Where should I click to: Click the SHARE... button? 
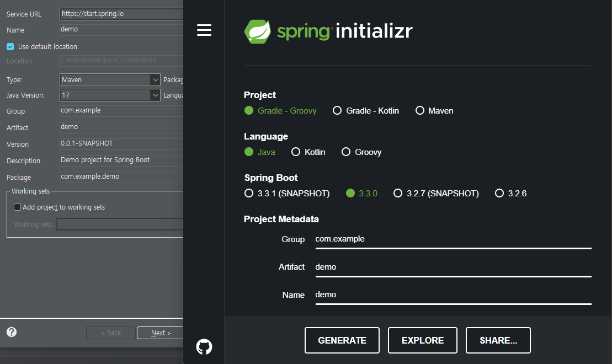point(498,340)
